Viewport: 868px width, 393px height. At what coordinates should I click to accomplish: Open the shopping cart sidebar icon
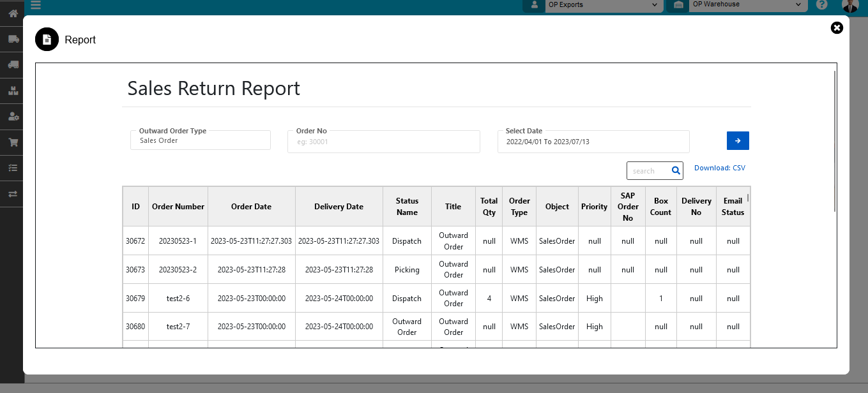point(13,142)
